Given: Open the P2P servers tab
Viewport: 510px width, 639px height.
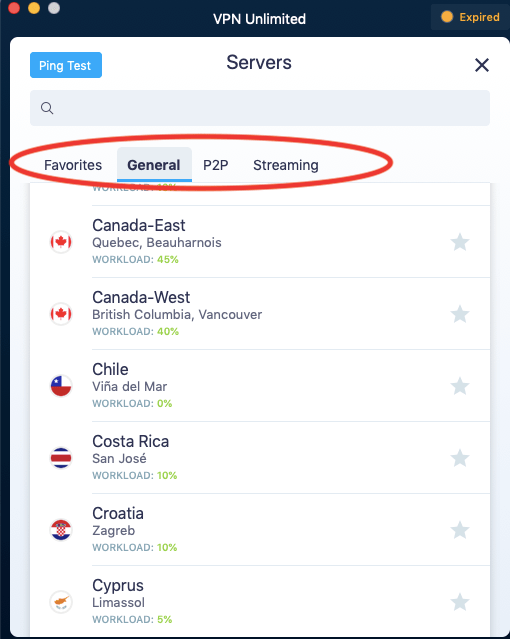Looking at the screenshot, I should (216, 165).
